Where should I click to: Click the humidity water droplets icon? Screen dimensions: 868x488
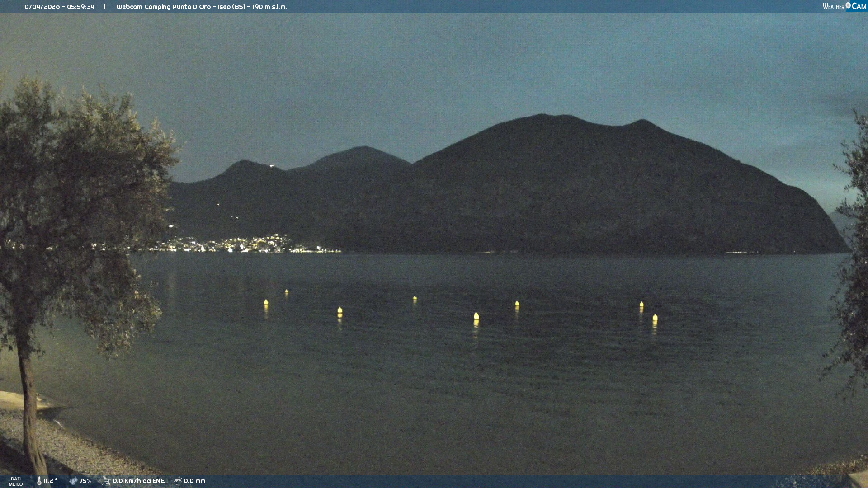pos(73,481)
